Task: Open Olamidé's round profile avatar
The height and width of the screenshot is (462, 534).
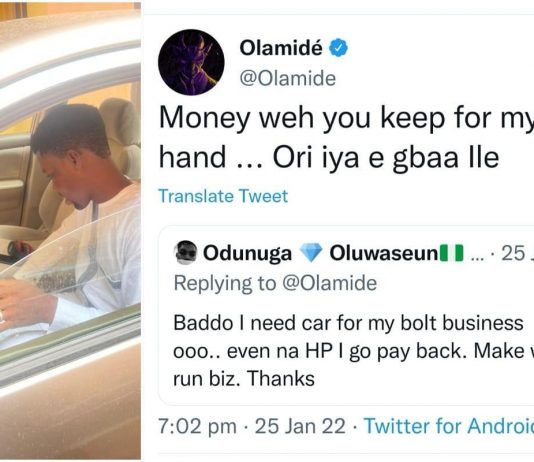Action: point(191,62)
